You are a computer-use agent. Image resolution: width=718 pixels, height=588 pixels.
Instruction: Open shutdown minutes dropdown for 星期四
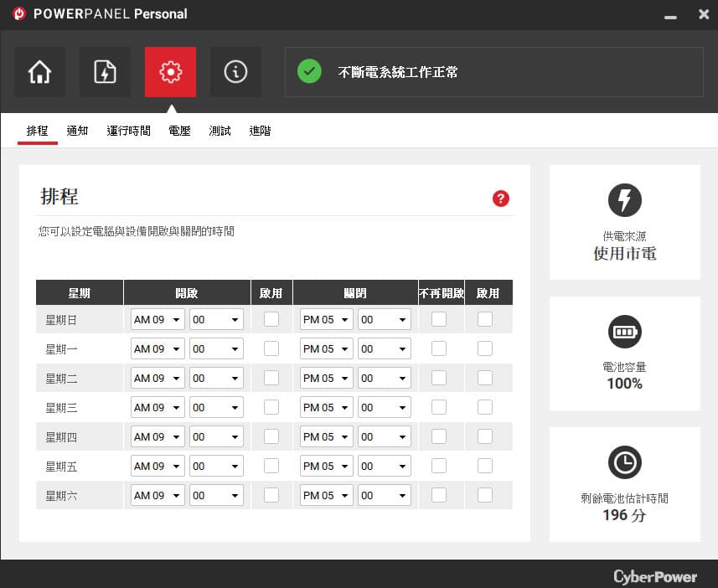point(385,437)
